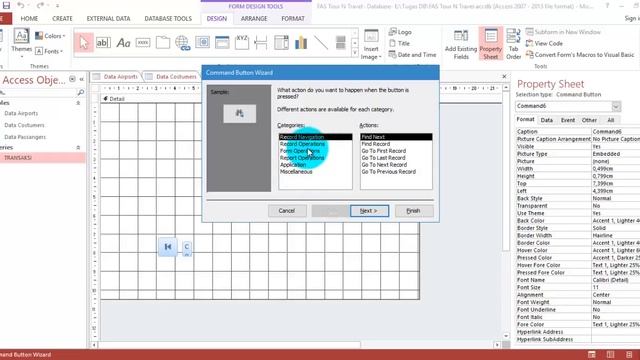Switch to the HOME ribbon tab

coord(29,18)
